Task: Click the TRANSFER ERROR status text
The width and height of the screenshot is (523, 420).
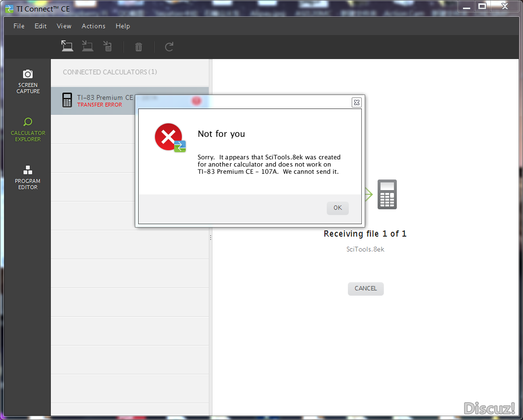Action: click(99, 105)
